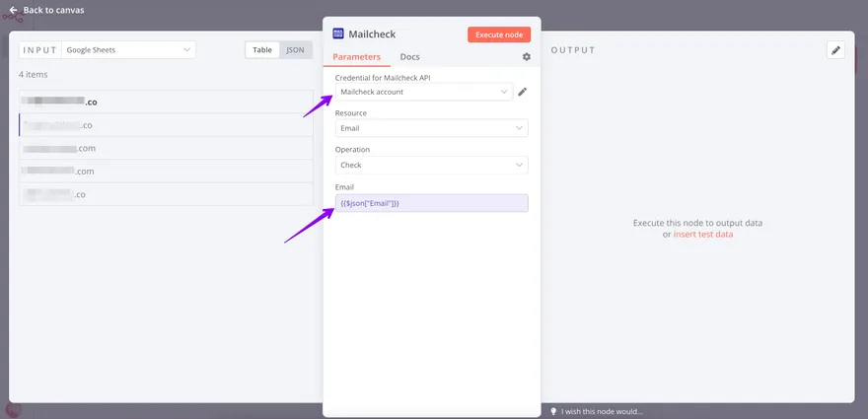Click the Execute this node to output data text
The width and height of the screenshot is (868, 419).
pyautogui.click(x=698, y=223)
